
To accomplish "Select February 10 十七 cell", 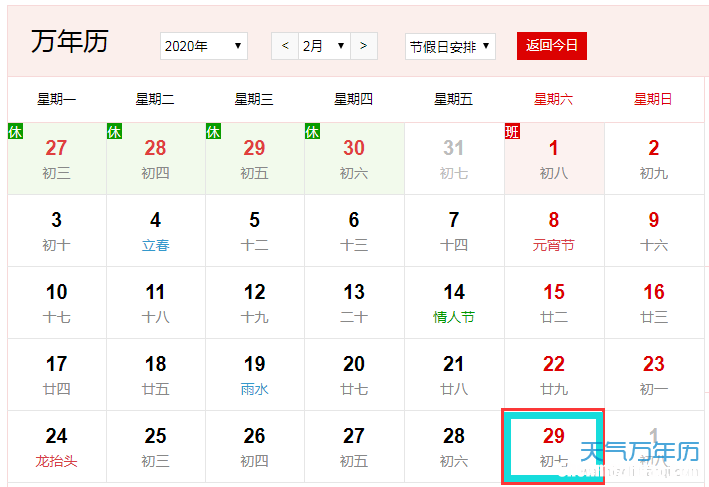I will (x=57, y=303).
